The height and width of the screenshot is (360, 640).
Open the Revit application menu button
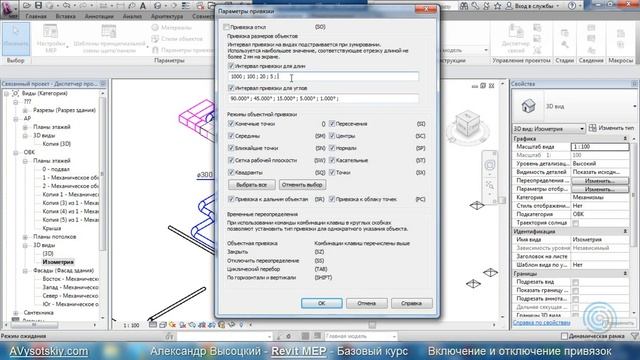tap(9, 9)
